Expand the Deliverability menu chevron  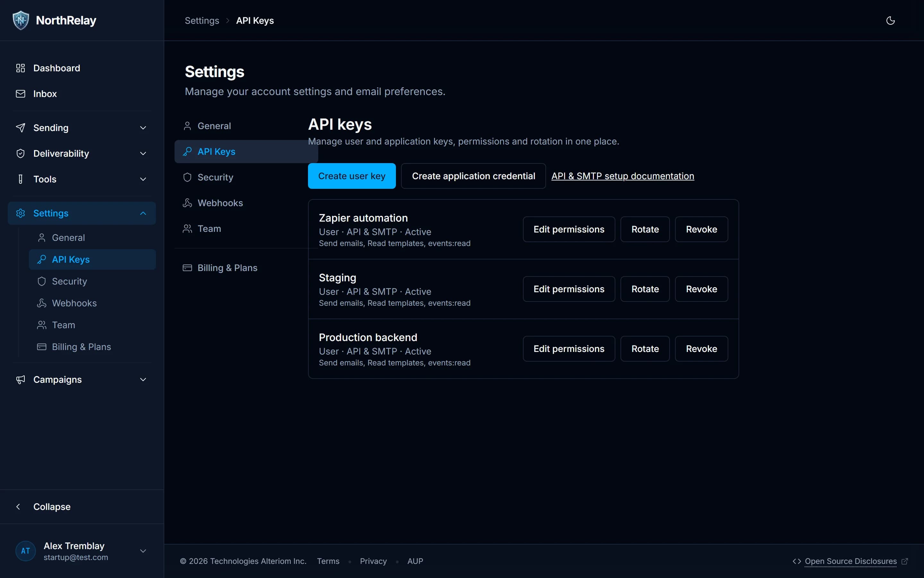[x=143, y=153]
